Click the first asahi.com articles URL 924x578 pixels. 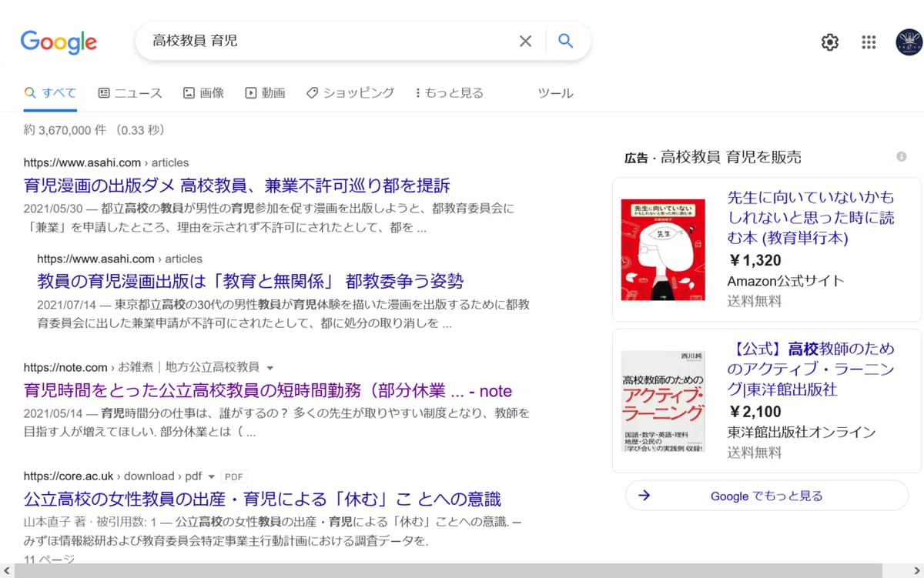point(106,162)
